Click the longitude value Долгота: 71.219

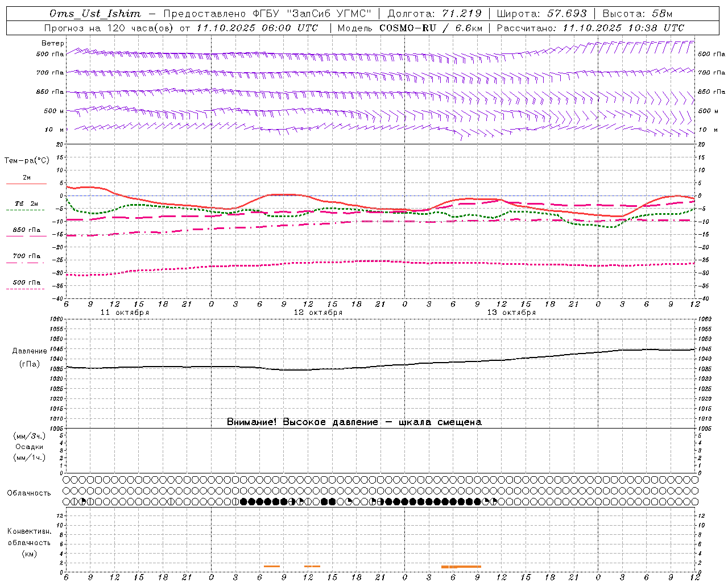[x=435, y=14]
